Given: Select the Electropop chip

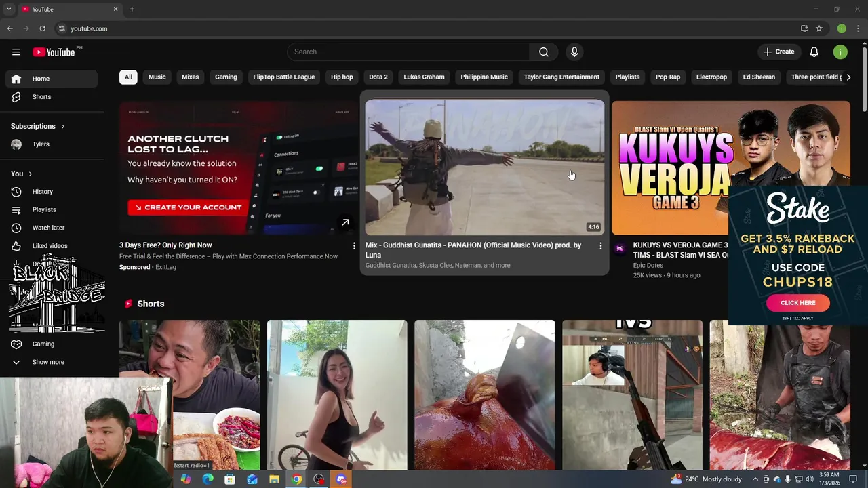Looking at the screenshot, I should coord(711,77).
